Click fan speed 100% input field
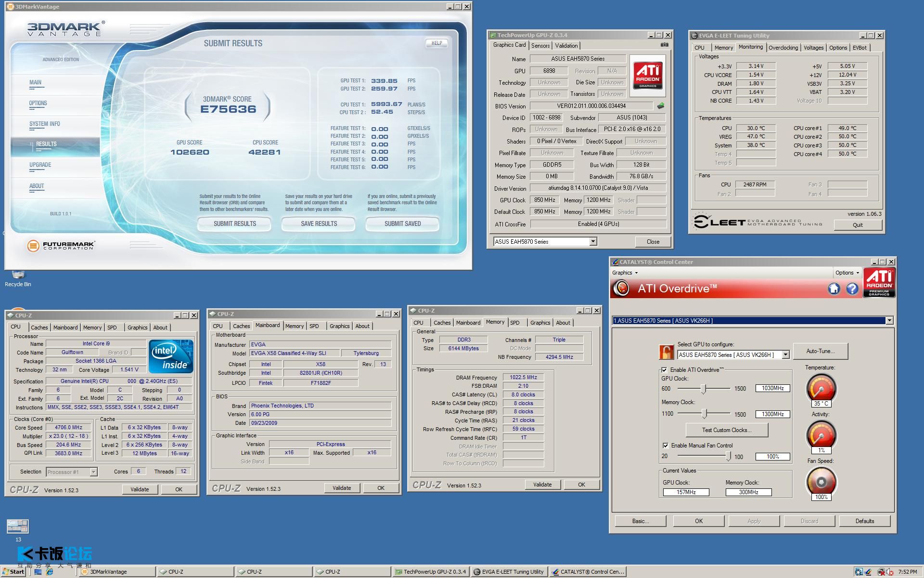 (x=772, y=457)
